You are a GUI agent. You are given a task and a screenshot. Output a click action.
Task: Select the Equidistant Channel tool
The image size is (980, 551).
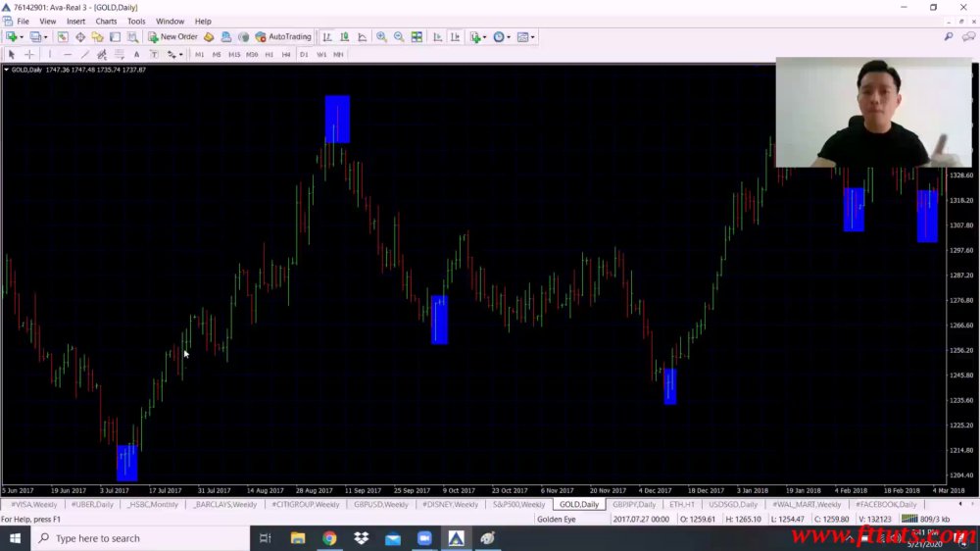[102, 54]
